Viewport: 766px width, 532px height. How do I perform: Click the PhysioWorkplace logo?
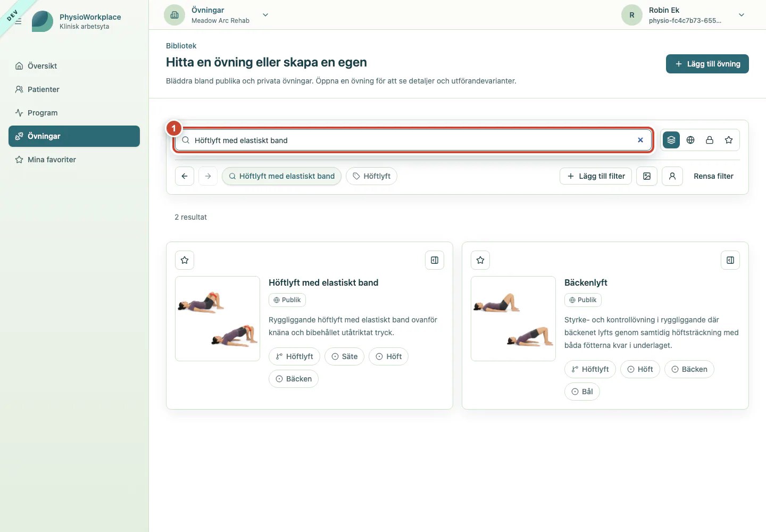[x=43, y=21]
